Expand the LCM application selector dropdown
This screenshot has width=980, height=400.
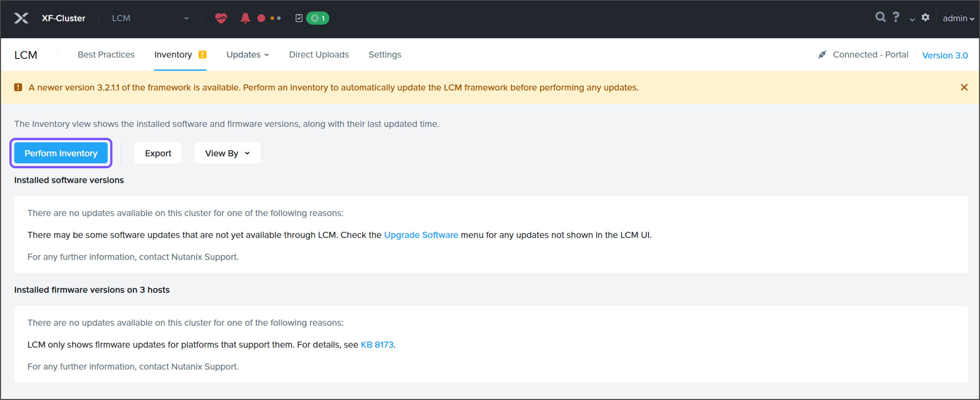click(186, 18)
